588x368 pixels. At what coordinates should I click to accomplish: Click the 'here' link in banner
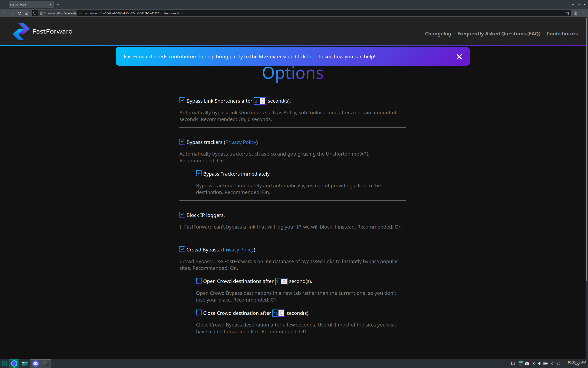coord(312,56)
